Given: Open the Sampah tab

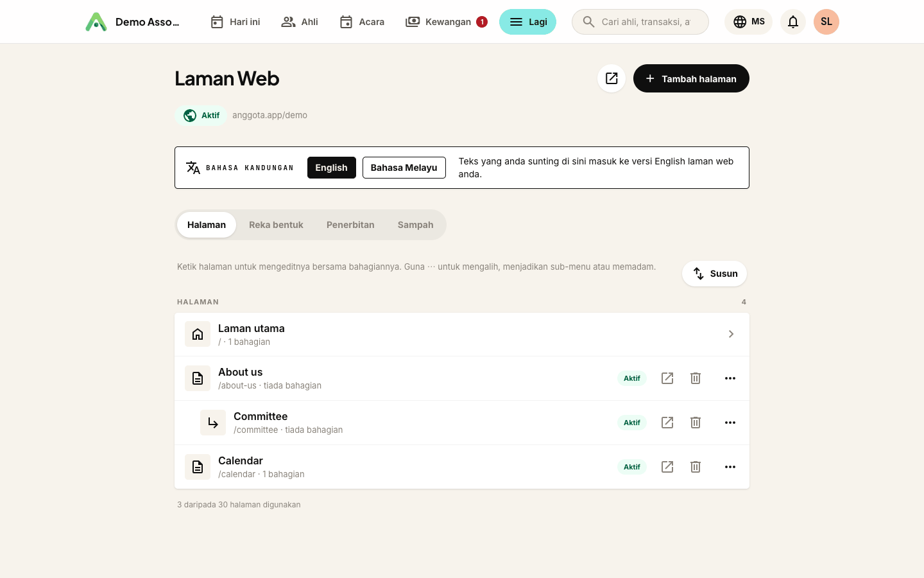Looking at the screenshot, I should (x=415, y=225).
